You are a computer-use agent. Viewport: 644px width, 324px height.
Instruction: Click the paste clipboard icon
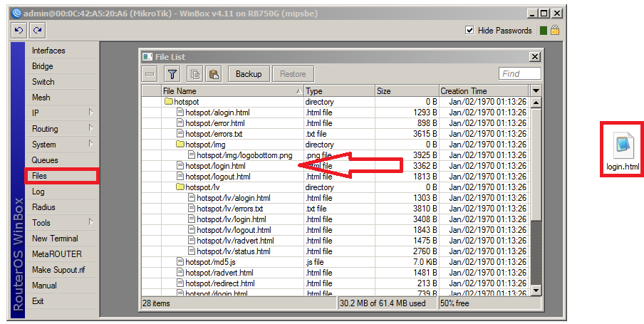coord(214,73)
